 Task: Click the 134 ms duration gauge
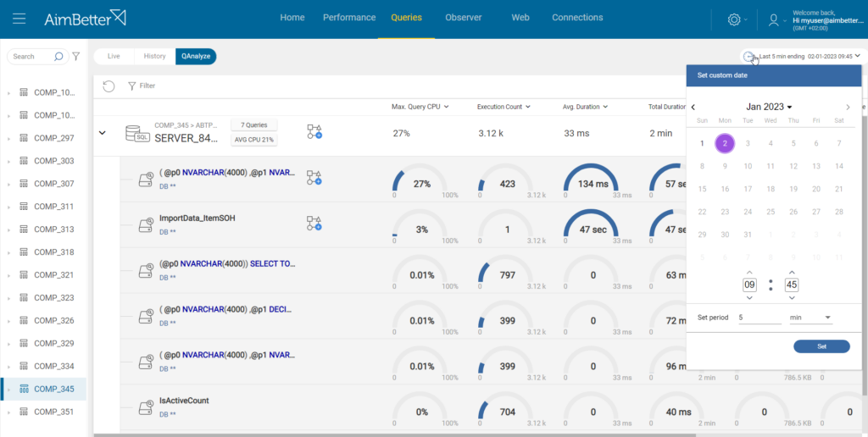(593, 181)
